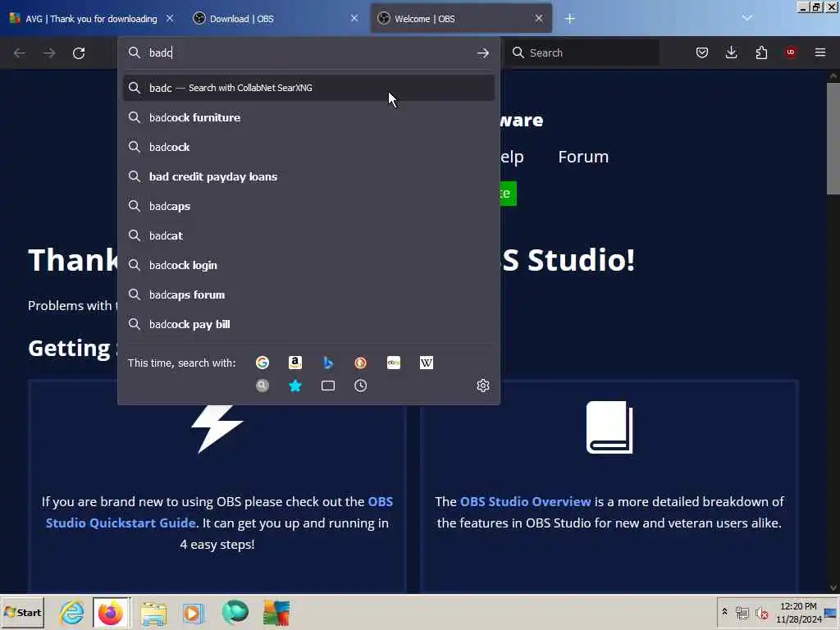The image size is (840, 630).
Task: Click the Go arrow in the address bar
Action: 482,52
